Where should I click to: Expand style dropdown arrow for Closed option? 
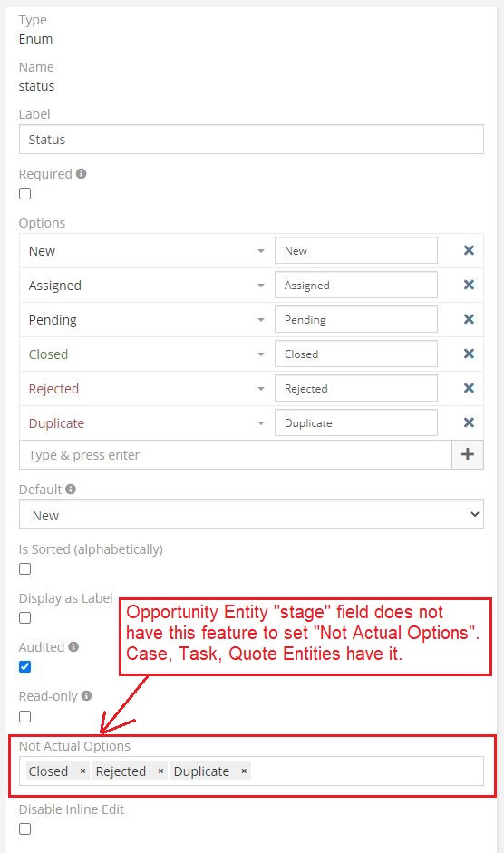(261, 354)
